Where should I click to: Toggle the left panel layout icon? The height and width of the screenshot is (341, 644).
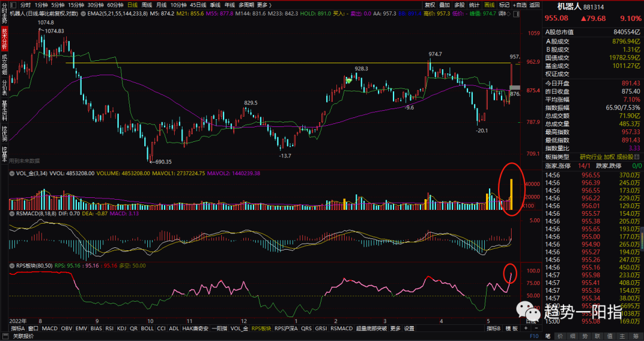pos(13,5)
